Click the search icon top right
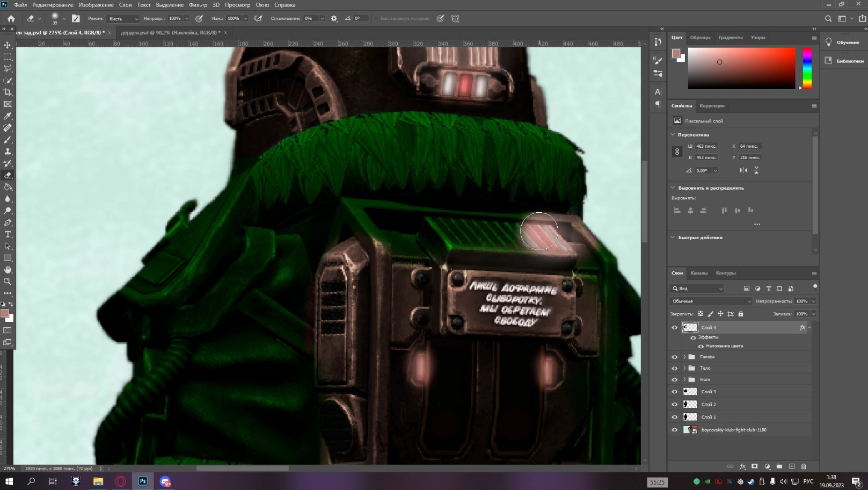The height and width of the screenshot is (490, 868). [x=828, y=18]
